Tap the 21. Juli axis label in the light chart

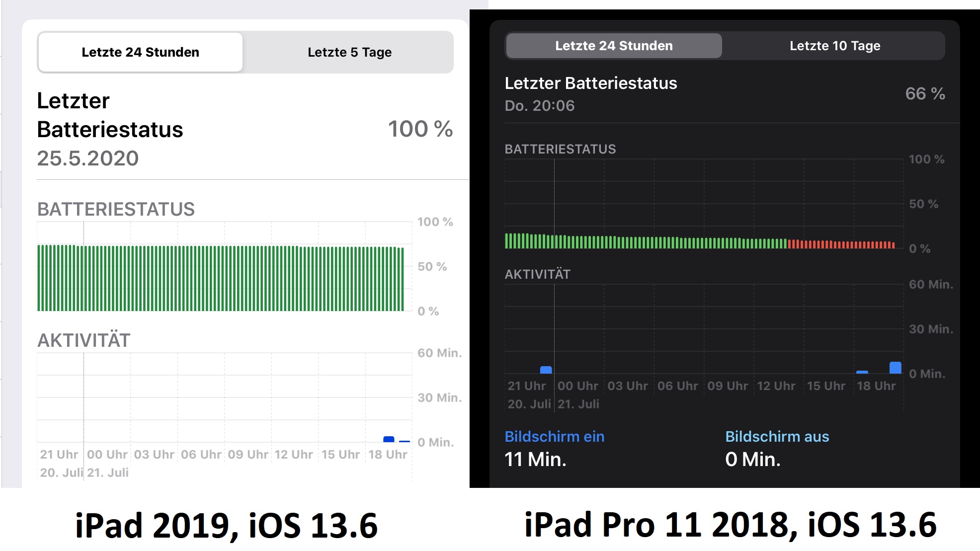(x=108, y=472)
